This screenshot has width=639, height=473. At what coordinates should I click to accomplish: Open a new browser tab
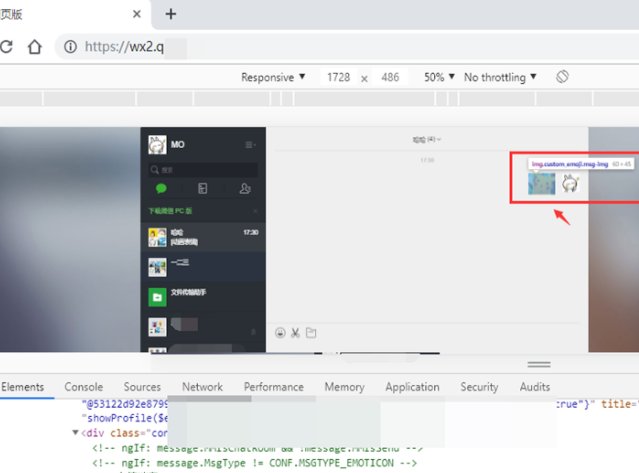171,14
